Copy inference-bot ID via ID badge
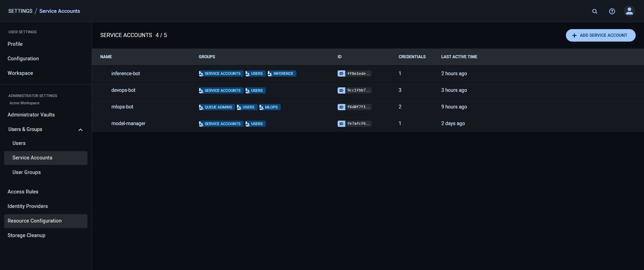This screenshot has width=644, height=270. [341, 73]
